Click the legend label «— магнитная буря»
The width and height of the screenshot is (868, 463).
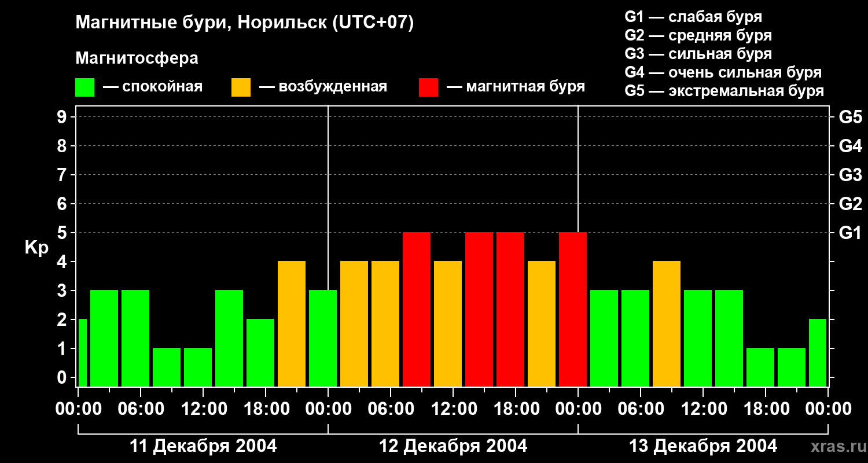[516, 87]
